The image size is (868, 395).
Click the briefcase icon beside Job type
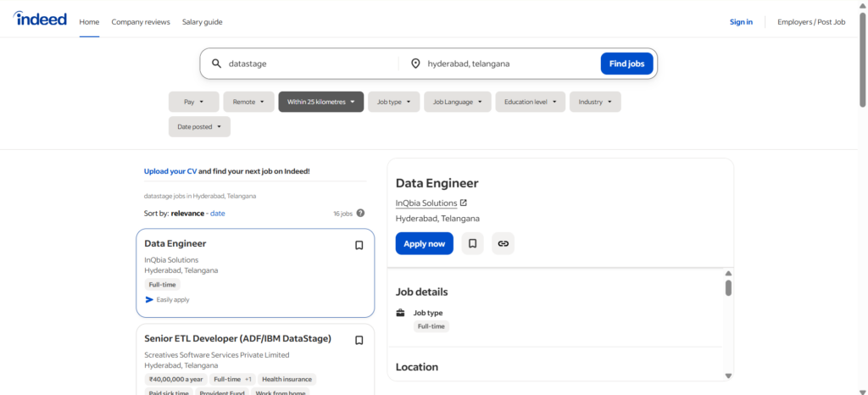[400, 313]
